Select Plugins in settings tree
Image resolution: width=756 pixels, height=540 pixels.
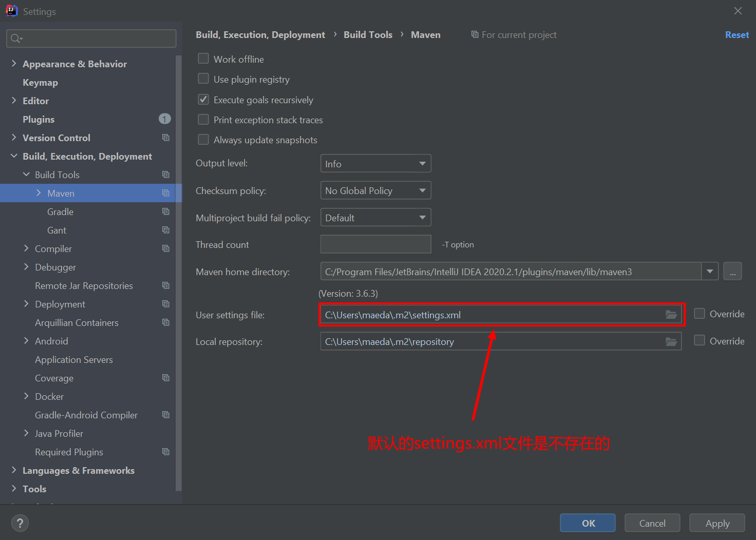tap(39, 120)
